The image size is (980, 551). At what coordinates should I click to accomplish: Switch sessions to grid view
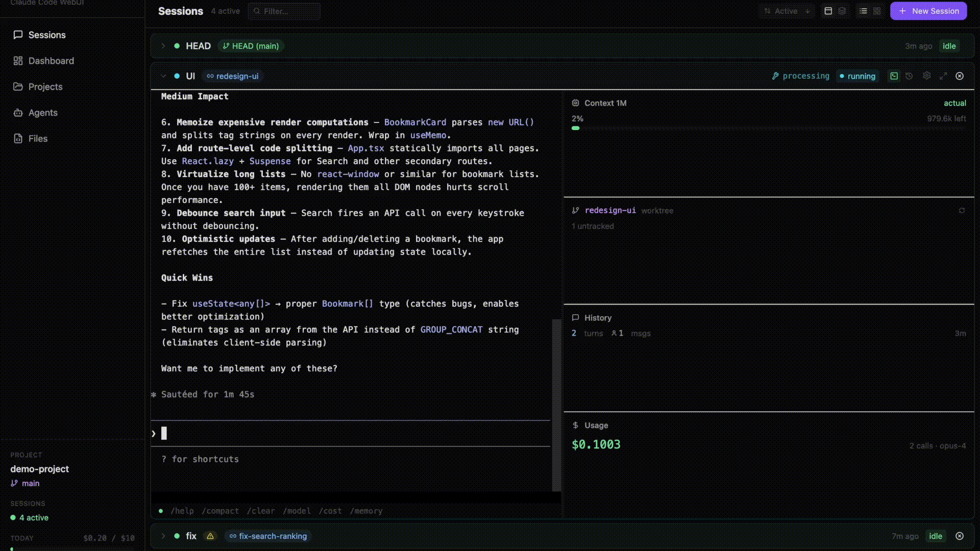tap(876, 11)
